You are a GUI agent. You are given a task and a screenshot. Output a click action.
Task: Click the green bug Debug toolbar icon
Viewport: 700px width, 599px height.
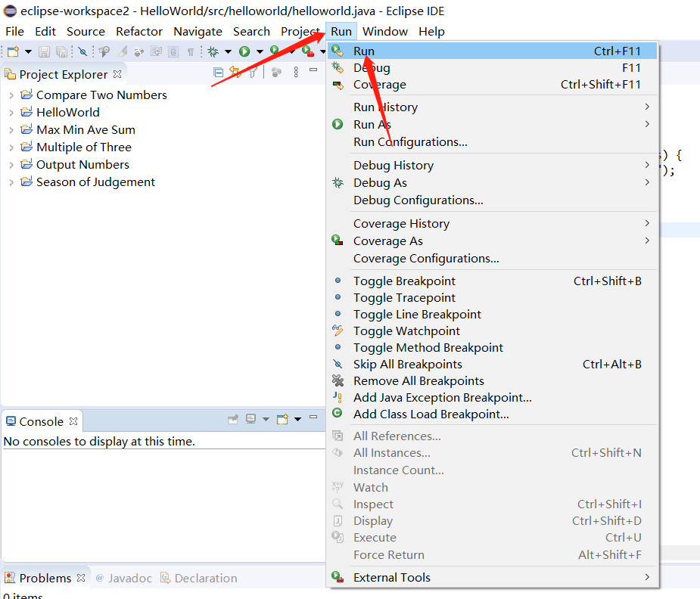coord(213,51)
